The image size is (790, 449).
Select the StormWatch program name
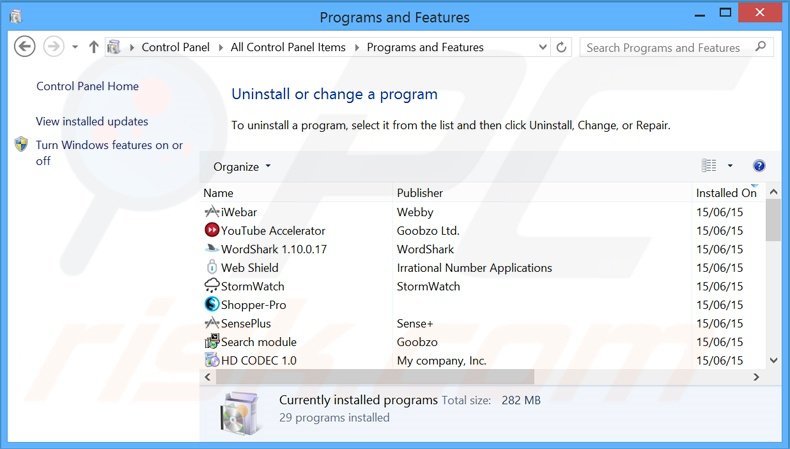(x=252, y=286)
